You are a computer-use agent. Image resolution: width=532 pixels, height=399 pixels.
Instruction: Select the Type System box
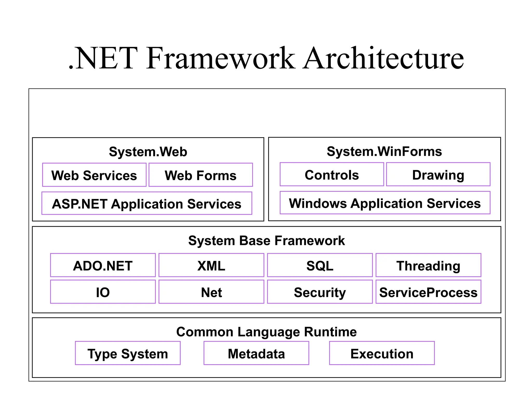(128, 353)
